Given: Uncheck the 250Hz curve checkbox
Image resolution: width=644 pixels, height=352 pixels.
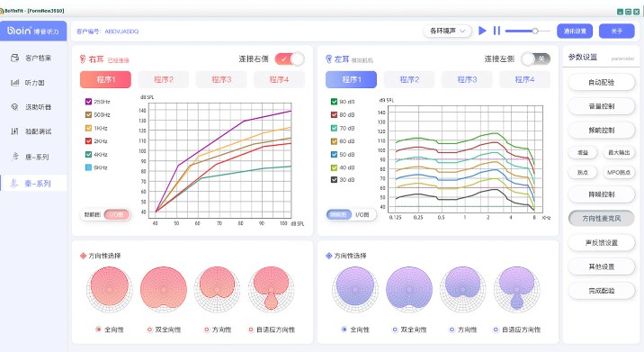Looking at the screenshot, I should [x=88, y=102].
